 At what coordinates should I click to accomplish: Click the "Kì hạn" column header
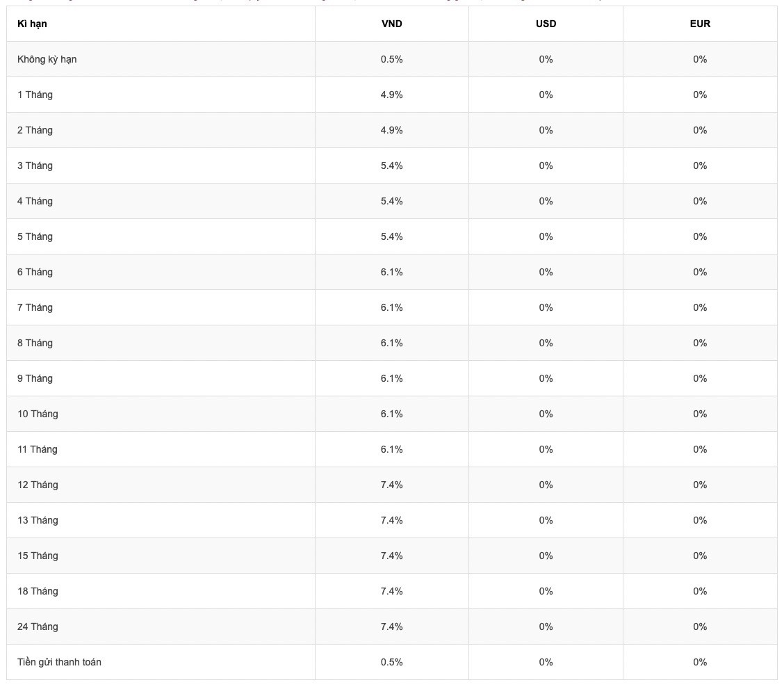coord(32,24)
